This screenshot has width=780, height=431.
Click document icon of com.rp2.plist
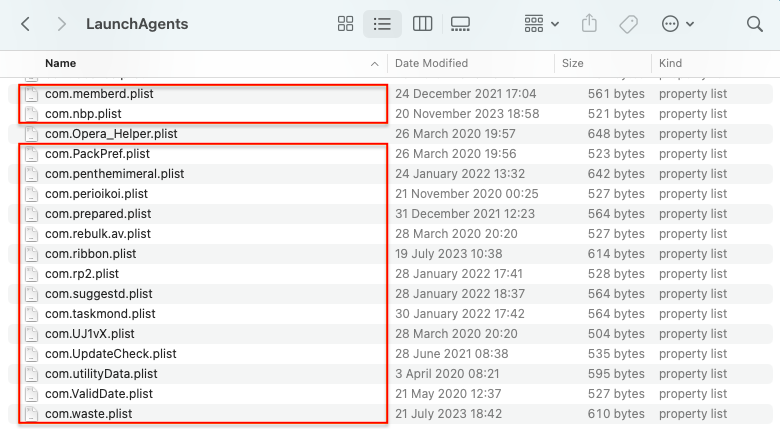pos(31,274)
